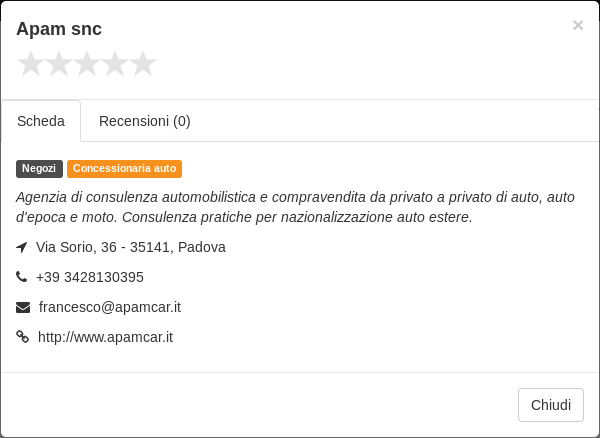Viewport: 600px width, 438px height.
Task: Click the second rating star
Action: (x=59, y=64)
